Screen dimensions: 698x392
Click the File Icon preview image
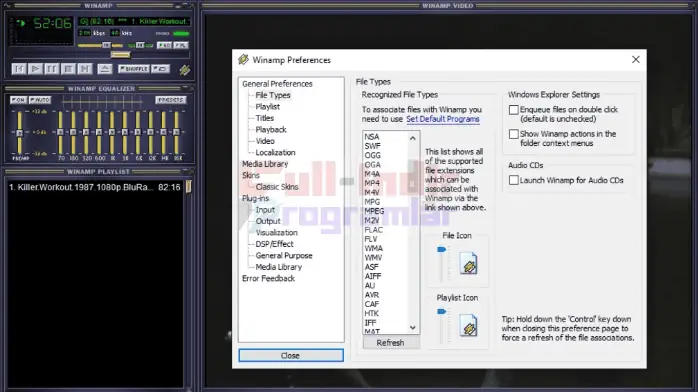pos(468,263)
